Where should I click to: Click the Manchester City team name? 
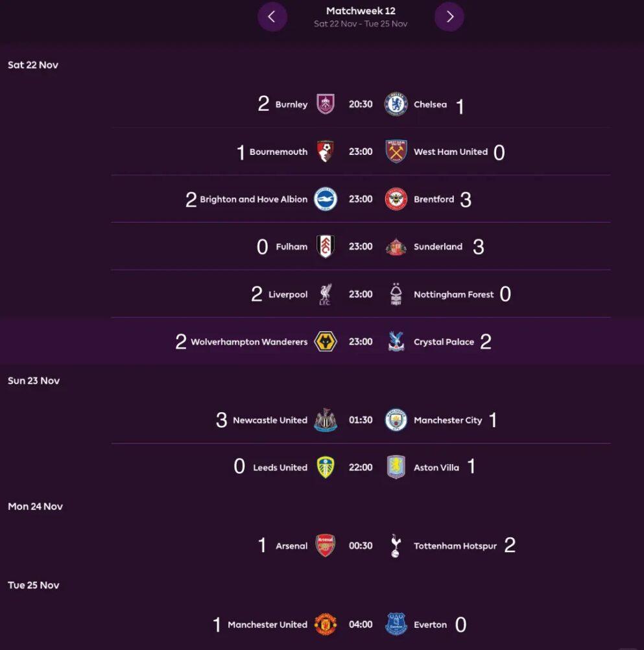click(x=447, y=421)
